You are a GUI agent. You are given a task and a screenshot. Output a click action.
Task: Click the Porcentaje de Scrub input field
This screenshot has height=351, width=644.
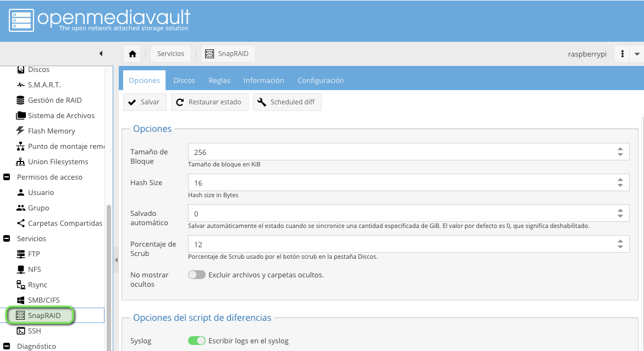point(385,244)
